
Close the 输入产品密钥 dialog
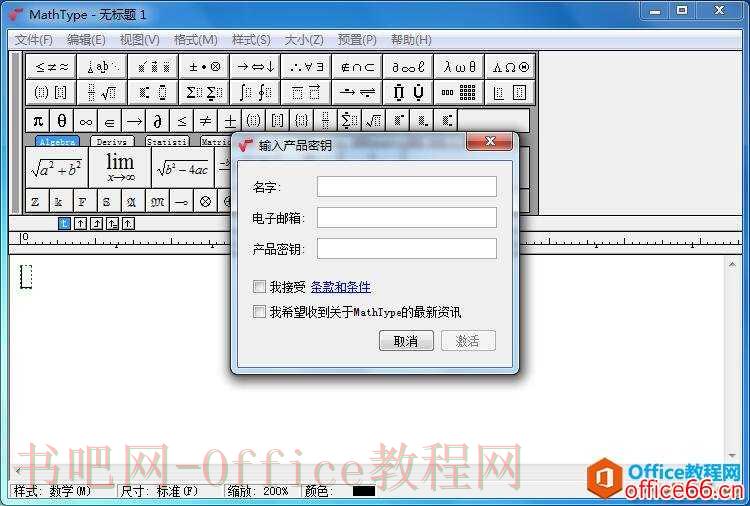click(489, 141)
